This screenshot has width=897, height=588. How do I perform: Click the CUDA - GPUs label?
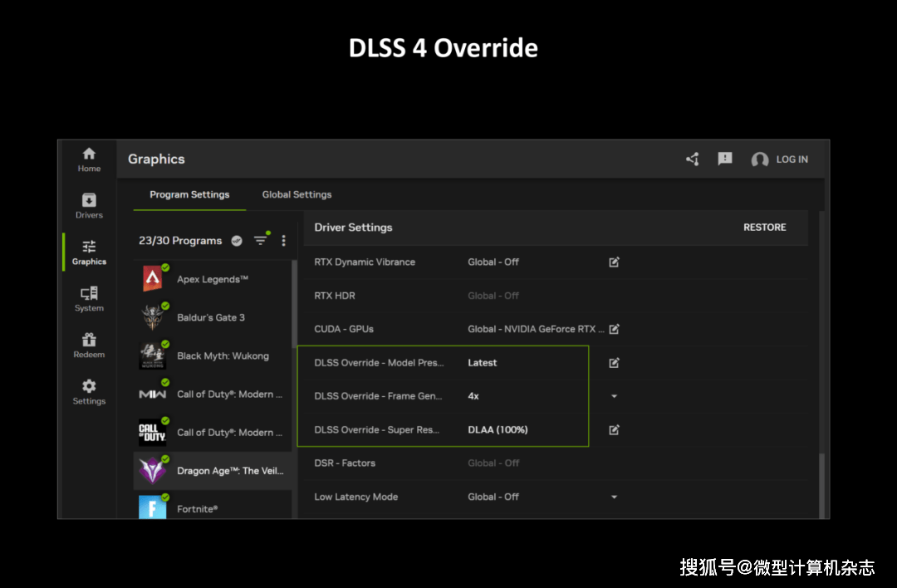344,329
